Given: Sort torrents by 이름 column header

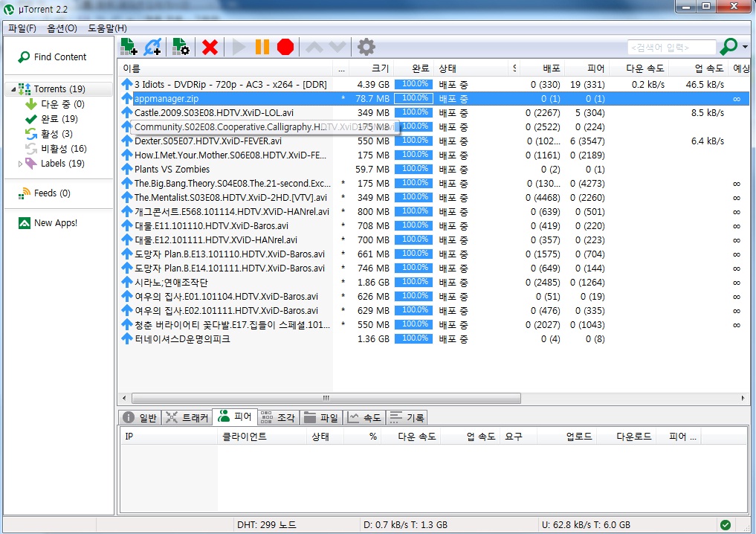Looking at the screenshot, I should tap(224, 68).
